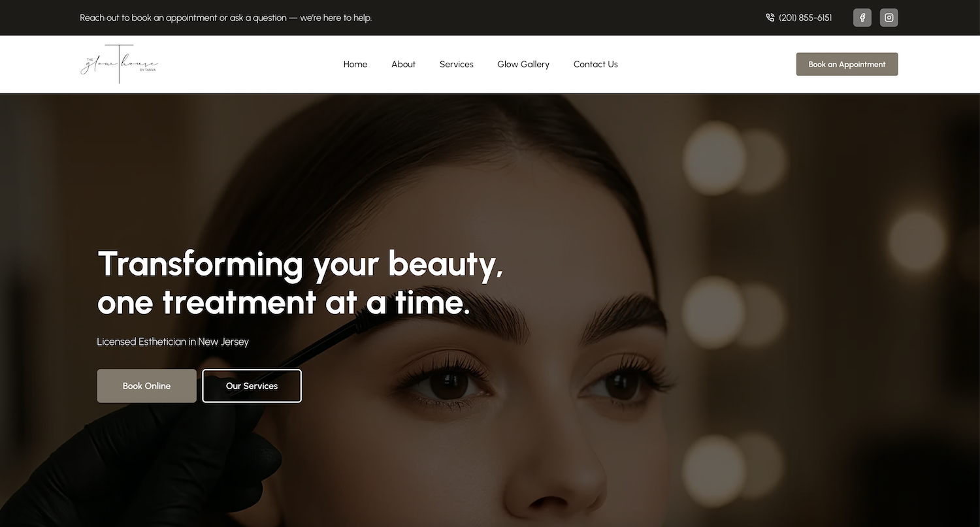The height and width of the screenshot is (527, 980).
Task: Click The Glow House logo
Action: [120, 64]
